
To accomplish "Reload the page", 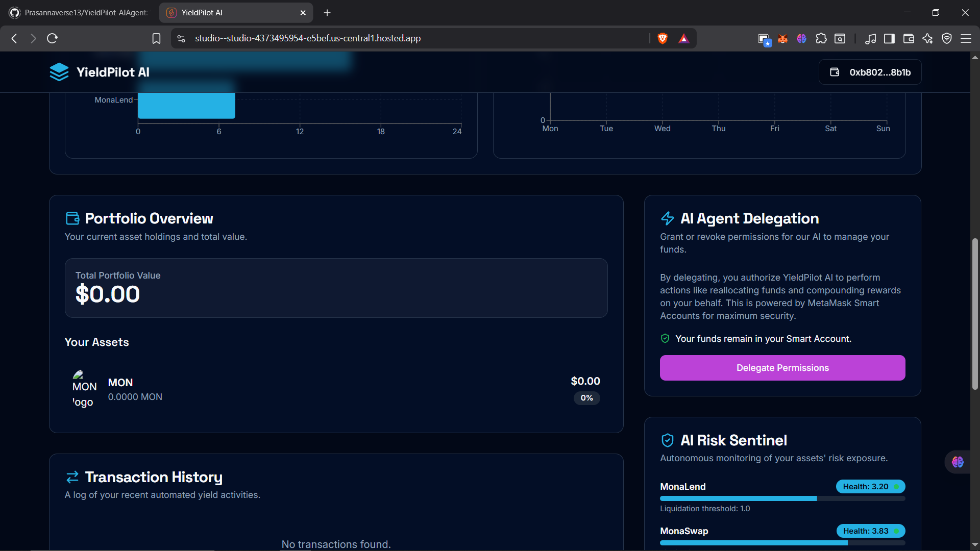I will click(52, 38).
